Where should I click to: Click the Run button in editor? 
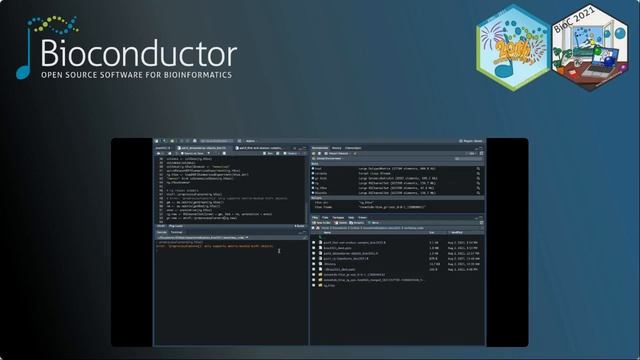tap(268, 153)
